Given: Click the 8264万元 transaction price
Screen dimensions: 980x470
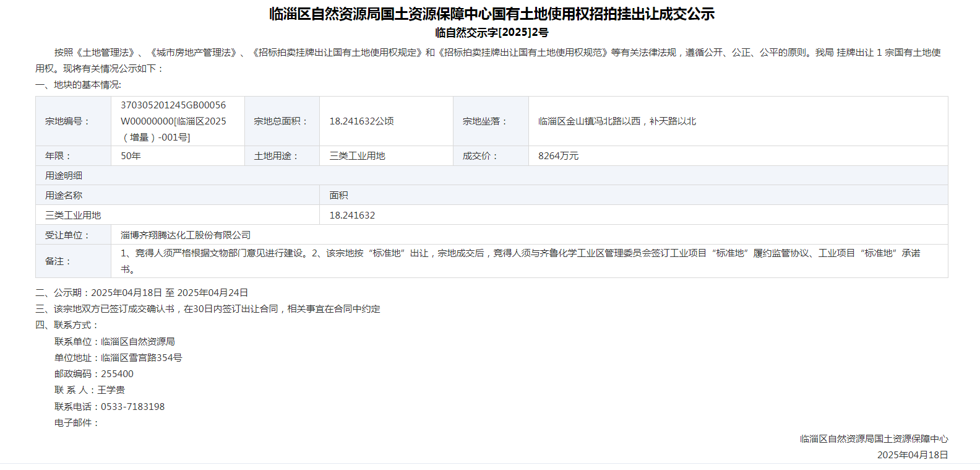Looking at the screenshot, I should 558,156.
